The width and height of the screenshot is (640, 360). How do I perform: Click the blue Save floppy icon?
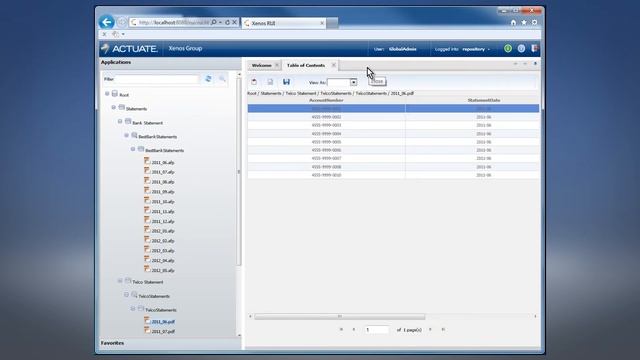287,82
